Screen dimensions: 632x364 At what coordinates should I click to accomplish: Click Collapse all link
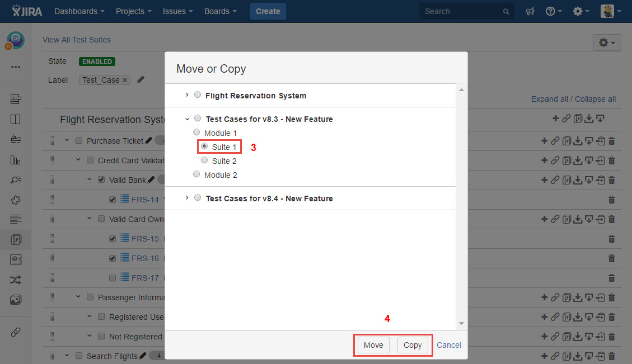click(595, 99)
